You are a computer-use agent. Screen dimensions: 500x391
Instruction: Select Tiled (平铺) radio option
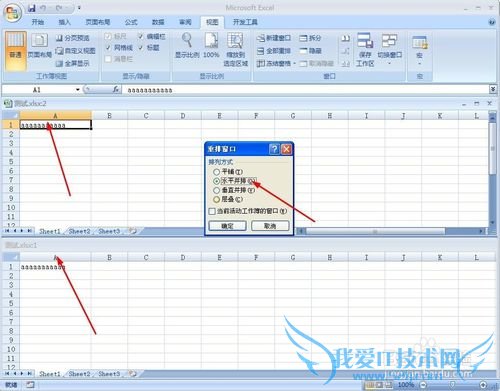pyautogui.click(x=217, y=172)
